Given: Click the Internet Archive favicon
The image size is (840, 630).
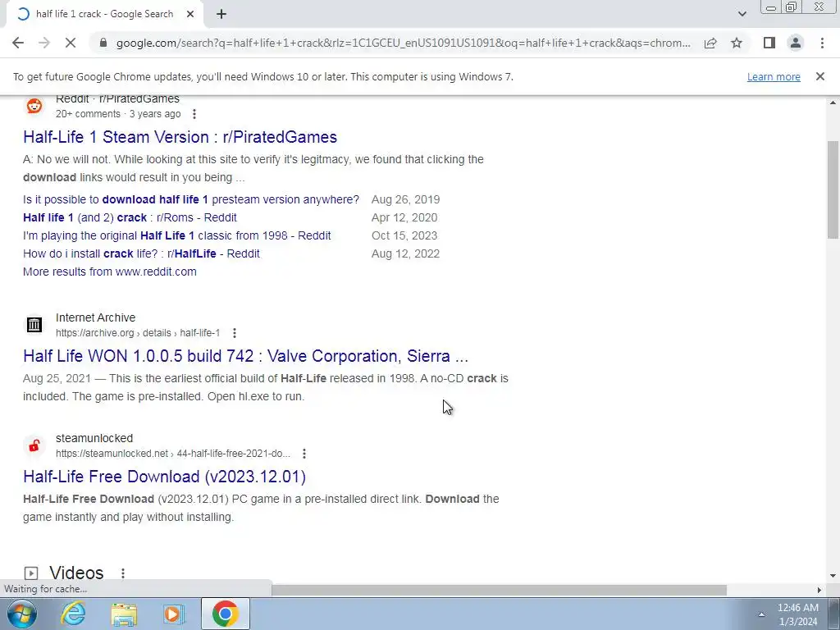Looking at the screenshot, I should (34, 325).
